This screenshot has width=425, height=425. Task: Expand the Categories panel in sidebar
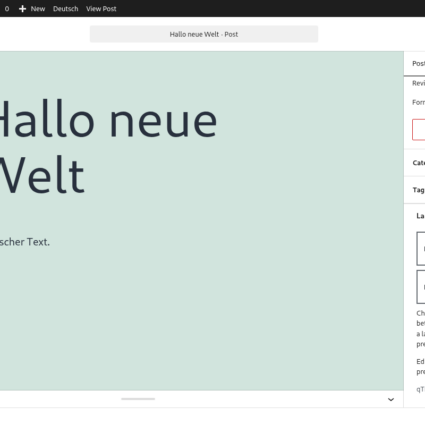tap(415, 163)
